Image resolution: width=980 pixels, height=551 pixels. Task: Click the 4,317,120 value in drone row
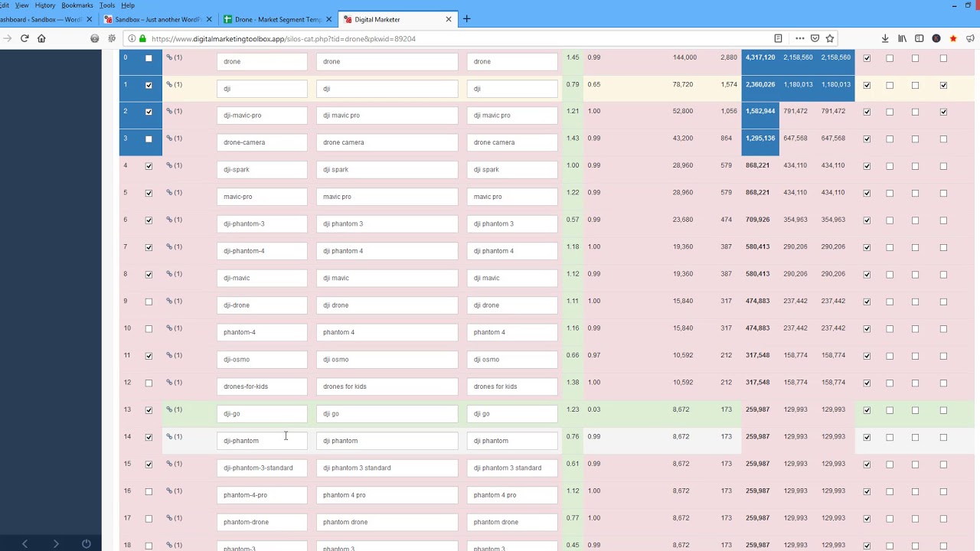[760, 57]
